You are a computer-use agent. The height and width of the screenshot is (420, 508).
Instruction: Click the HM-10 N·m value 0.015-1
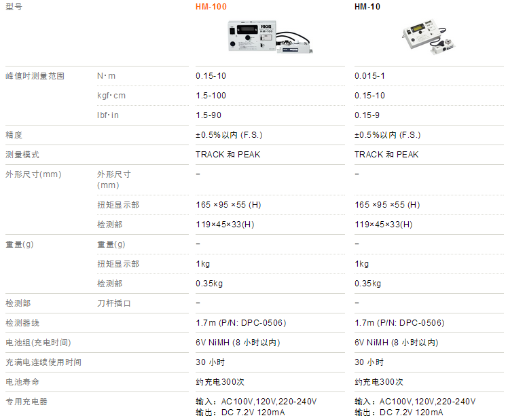tap(369, 76)
